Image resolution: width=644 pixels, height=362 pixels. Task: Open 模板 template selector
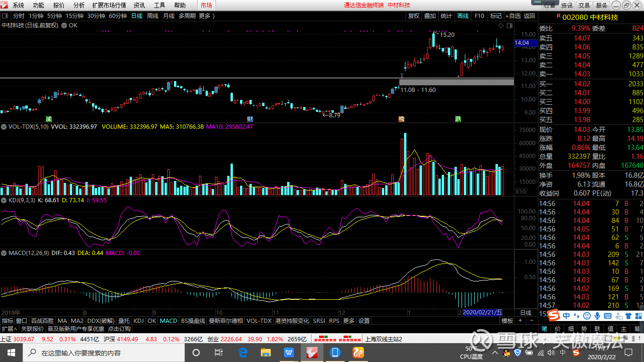[x=507, y=321]
